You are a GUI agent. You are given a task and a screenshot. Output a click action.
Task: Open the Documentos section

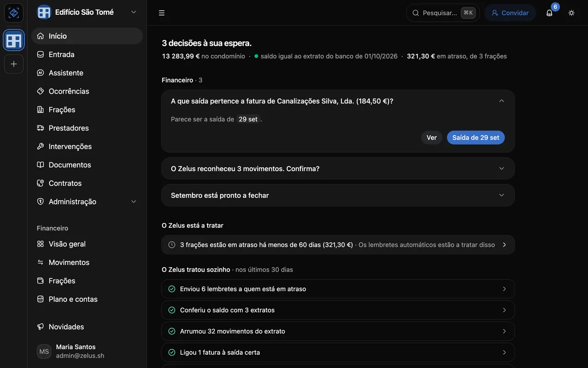pos(87,165)
